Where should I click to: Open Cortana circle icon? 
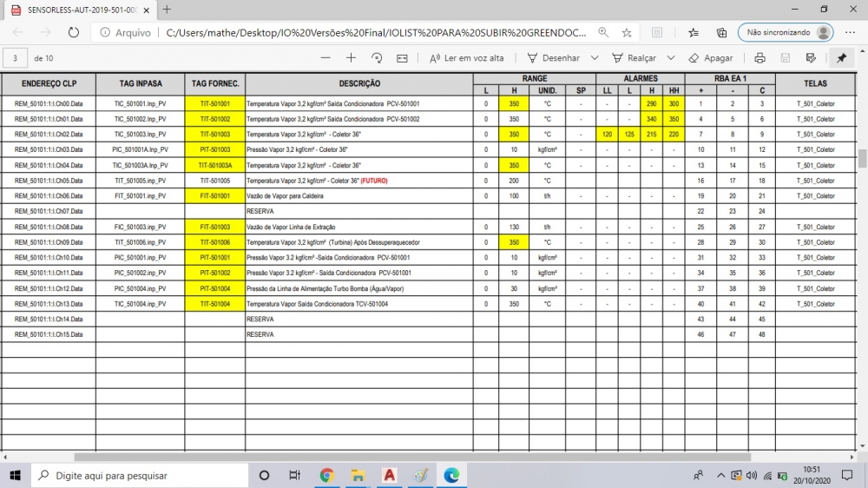tap(264, 475)
